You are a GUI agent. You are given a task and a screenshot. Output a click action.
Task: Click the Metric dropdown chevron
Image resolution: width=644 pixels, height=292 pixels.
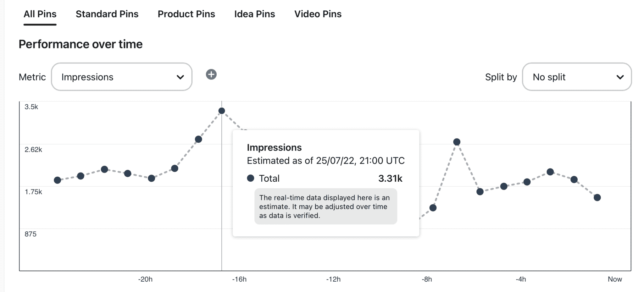pos(180,77)
